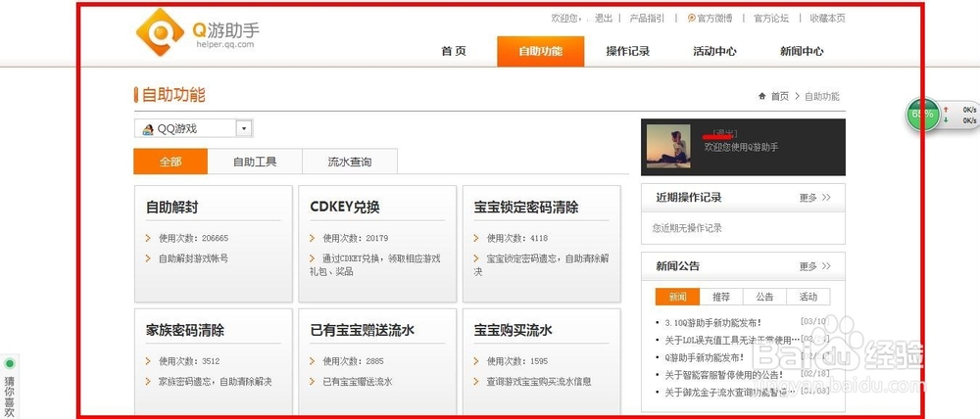Open news 3.10Q游助手新功能发布！

click(713, 323)
